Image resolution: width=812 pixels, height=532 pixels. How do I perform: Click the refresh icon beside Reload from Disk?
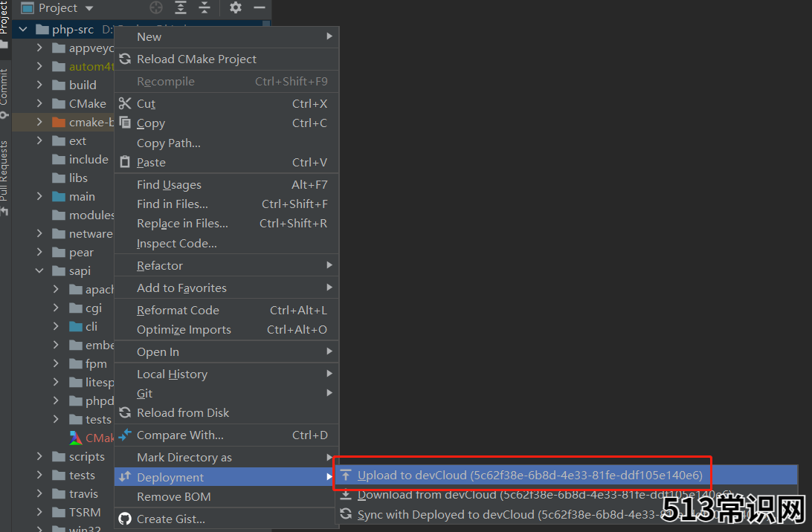point(125,412)
